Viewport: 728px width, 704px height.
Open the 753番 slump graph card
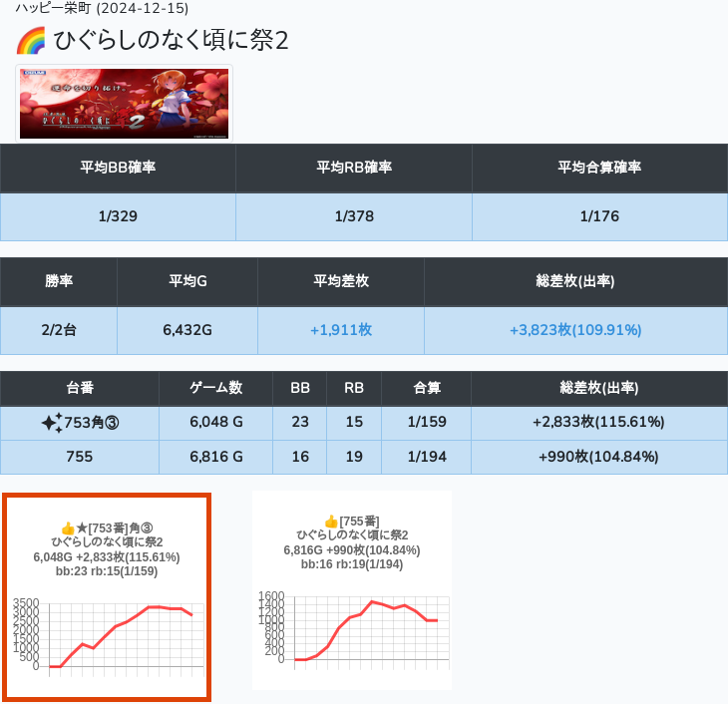(107, 596)
